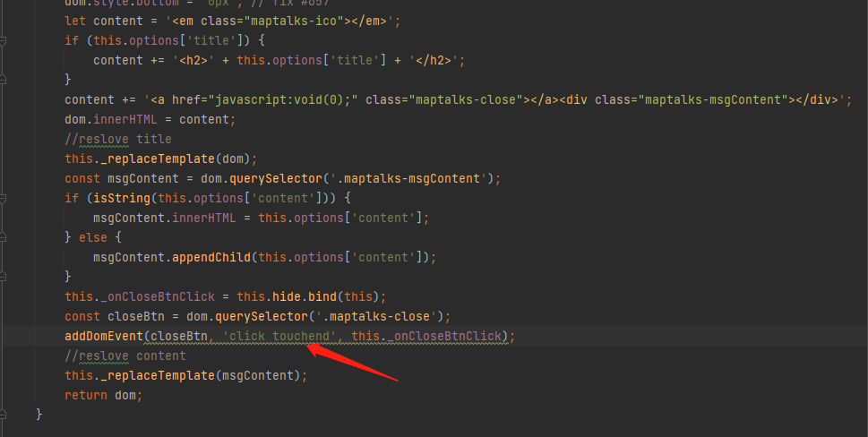Collapse the if isString code block

tap(2, 198)
